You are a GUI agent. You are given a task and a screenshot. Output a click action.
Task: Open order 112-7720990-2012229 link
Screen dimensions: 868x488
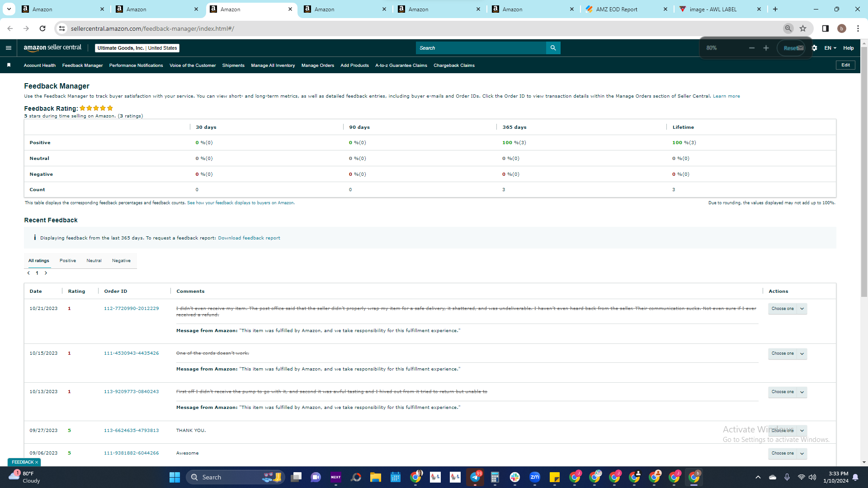(x=132, y=309)
